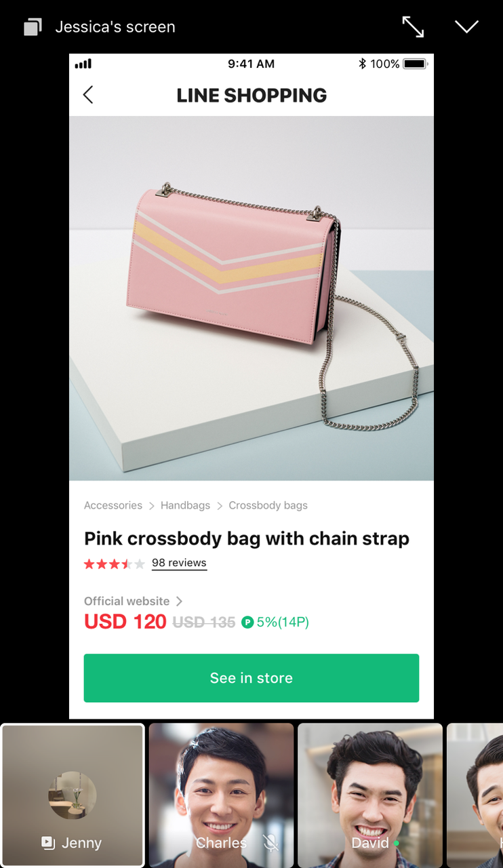Open the Accessories breadcrumb

tap(113, 505)
